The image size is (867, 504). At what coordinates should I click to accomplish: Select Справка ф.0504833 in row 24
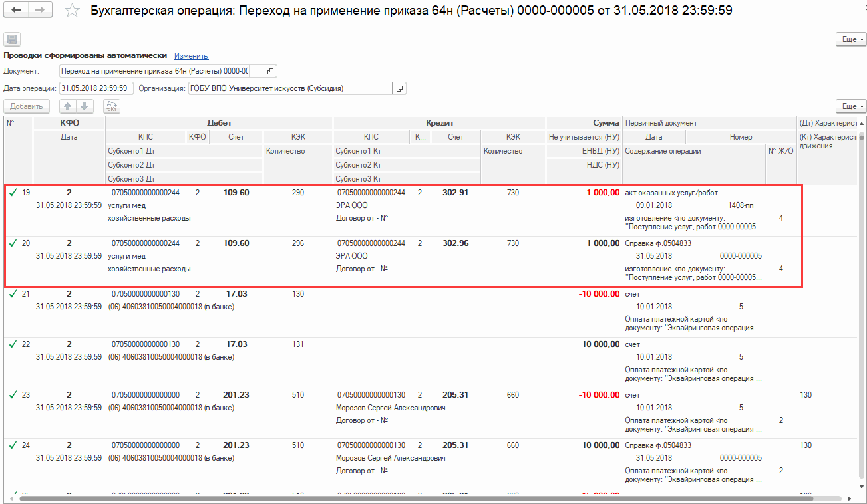pos(658,445)
